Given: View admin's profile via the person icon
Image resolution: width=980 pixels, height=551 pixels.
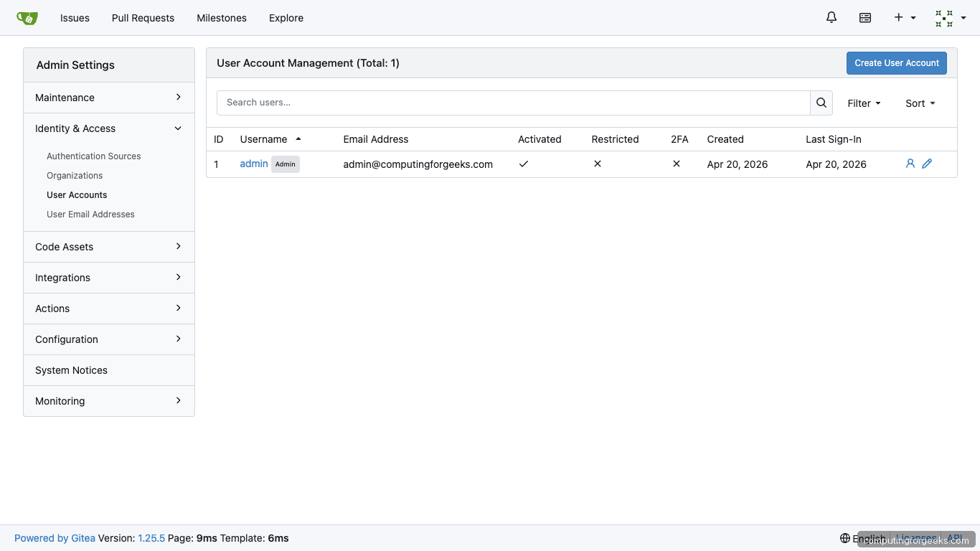Looking at the screenshot, I should coord(910,164).
